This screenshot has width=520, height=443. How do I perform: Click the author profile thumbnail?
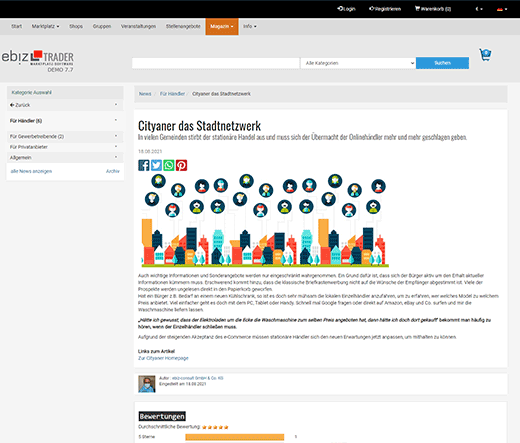(x=147, y=384)
